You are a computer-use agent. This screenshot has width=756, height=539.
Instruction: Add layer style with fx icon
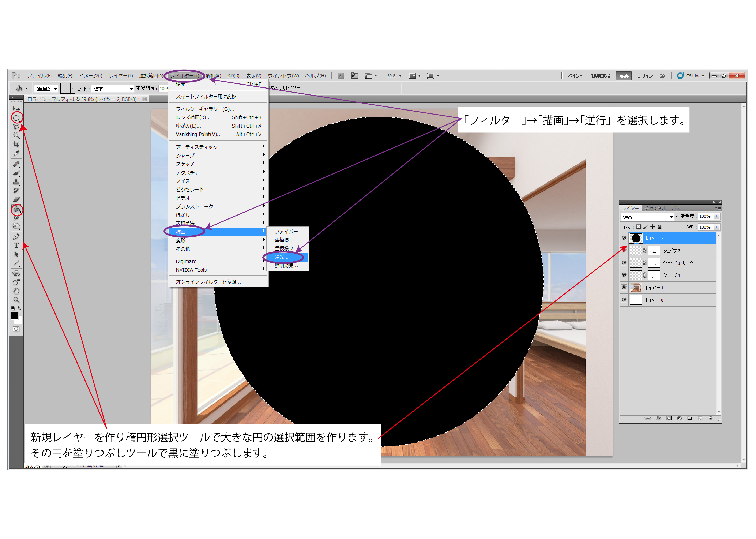point(658,418)
